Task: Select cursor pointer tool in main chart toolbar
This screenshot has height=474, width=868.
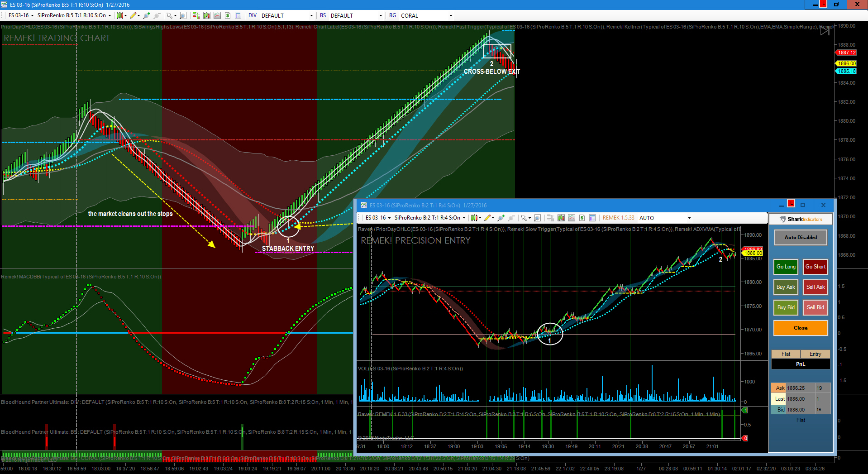Action: 170,15
